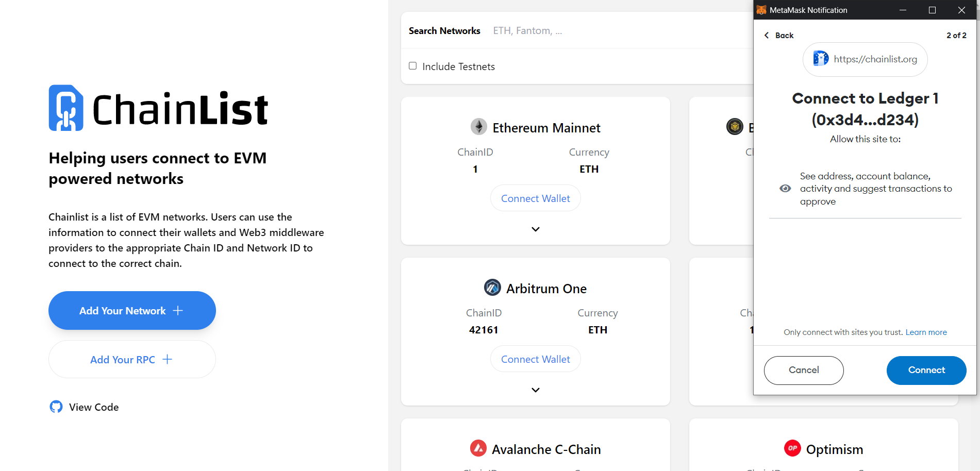Click Connect Wallet under Ethereum Mainnet
Viewport: 980px width, 471px height.
coord(535,198)
